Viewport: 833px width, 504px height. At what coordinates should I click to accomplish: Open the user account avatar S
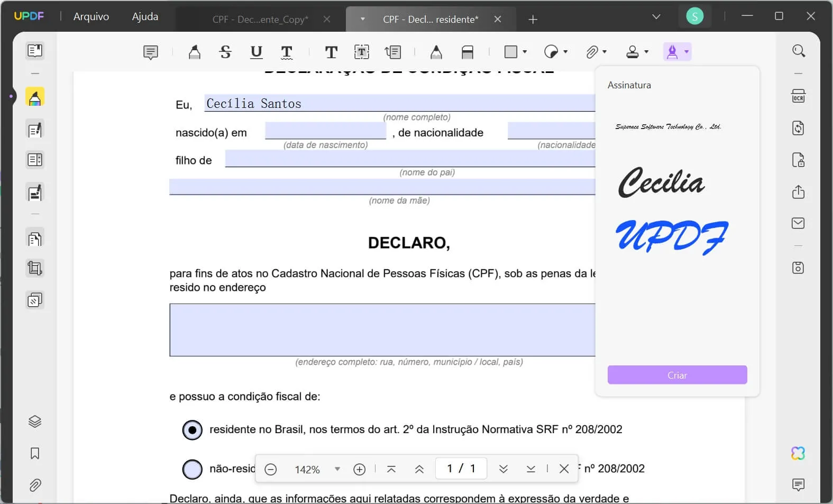click(x=694, y=16)
